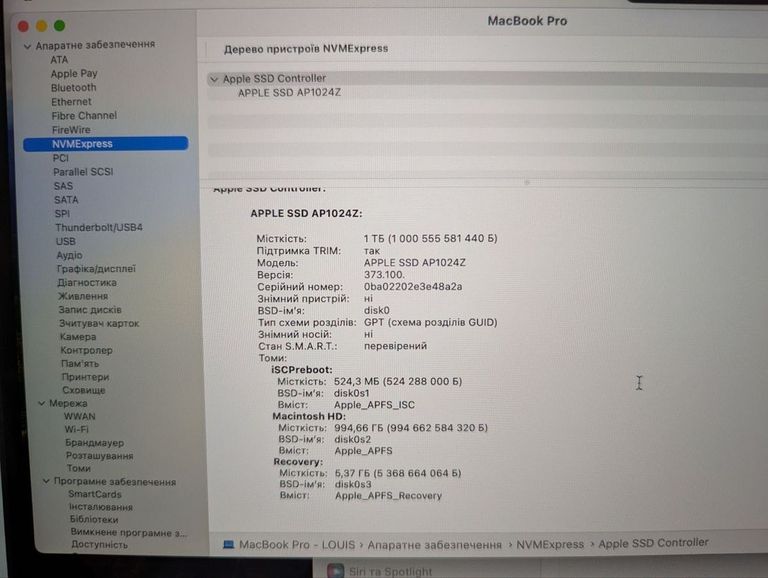768x578 pixels.
Task: Close the System Information window
Action: (x=23, y=26)
